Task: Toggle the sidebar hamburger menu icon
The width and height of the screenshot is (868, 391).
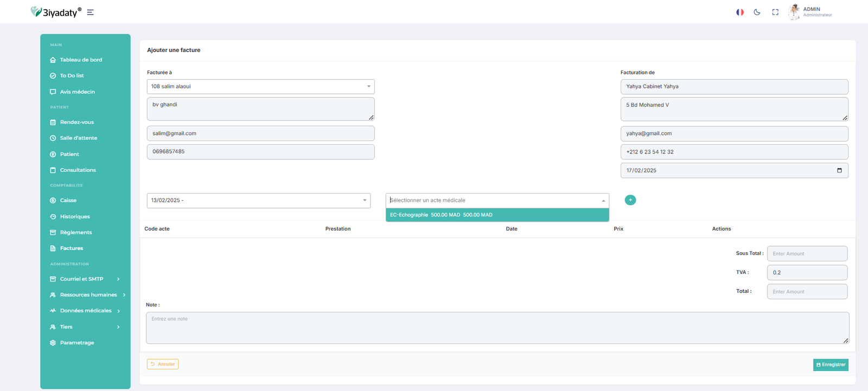Action: tap(91, 12)
